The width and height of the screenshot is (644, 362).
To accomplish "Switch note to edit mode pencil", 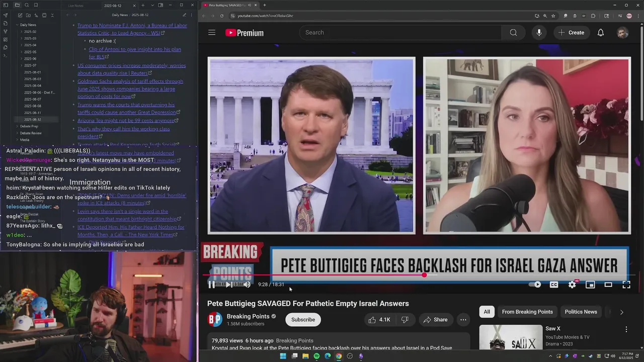I will pos(184,15).
